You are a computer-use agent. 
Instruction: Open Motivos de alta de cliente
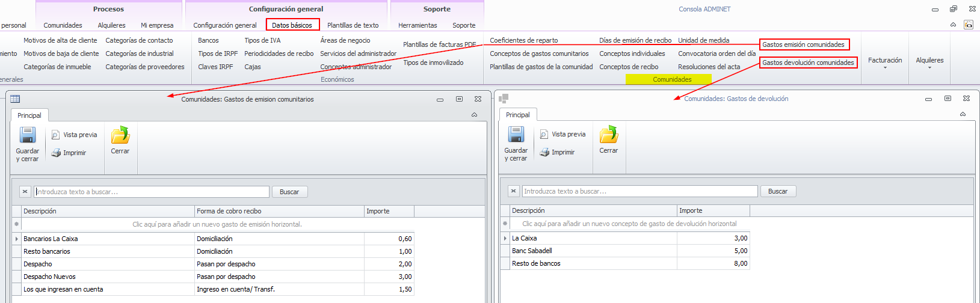click(60, 40)
